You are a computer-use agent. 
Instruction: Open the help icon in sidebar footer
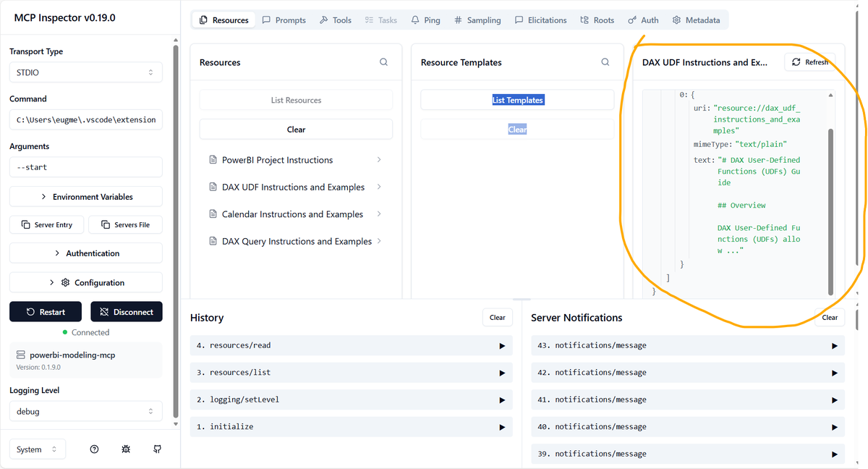(94, 449)
